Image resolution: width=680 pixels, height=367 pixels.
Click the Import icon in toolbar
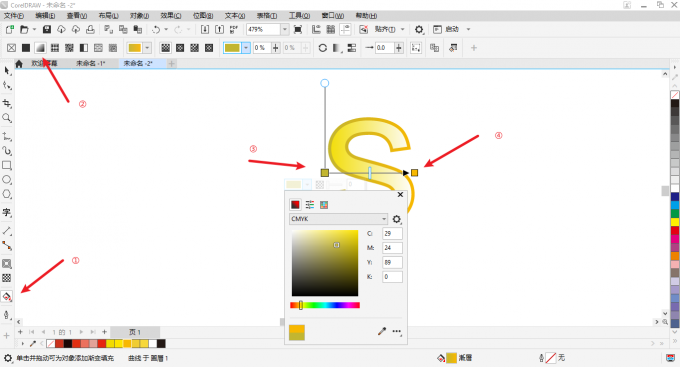click(205, 29)
